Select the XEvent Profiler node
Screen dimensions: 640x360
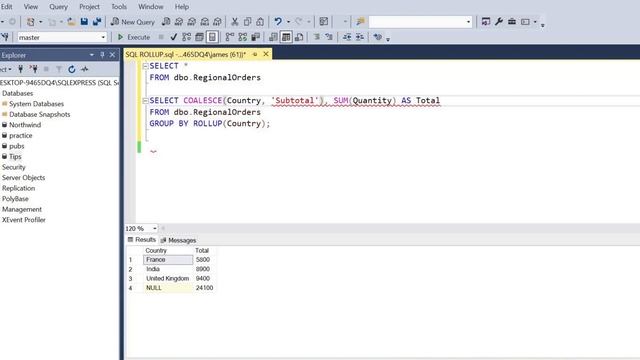[24, 220]
